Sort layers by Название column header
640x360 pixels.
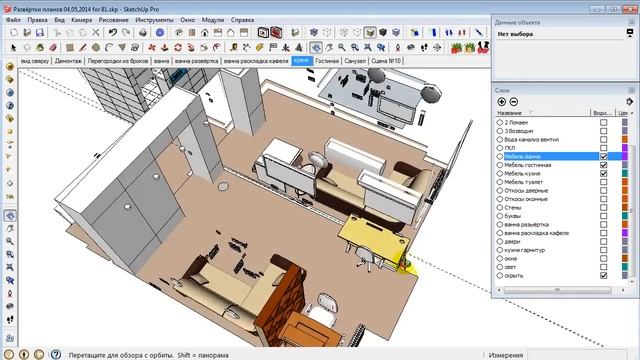coord(542,113)
